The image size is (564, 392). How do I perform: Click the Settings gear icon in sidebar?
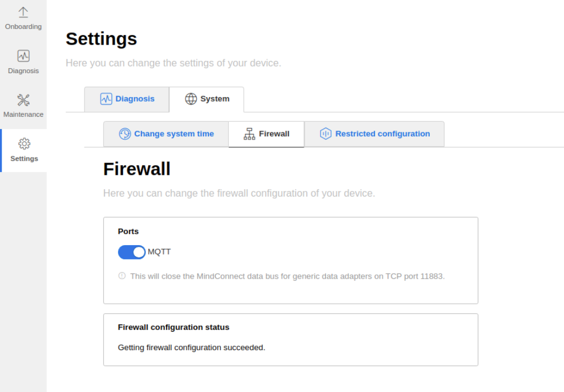[24, 144]
